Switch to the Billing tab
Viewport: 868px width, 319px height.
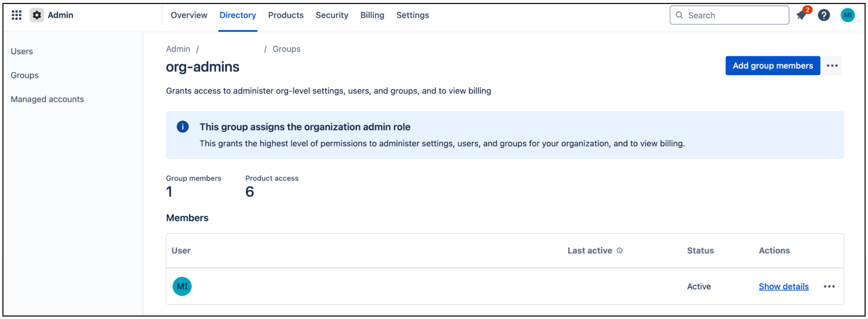pyautogui.click(x=372, y=15)
